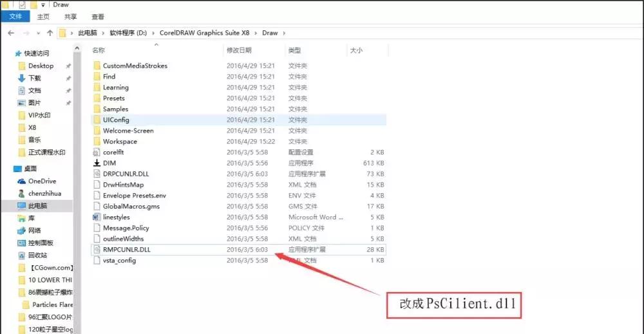This screenshot has width=644, height=334.
Task: Select the Envelope Presets.env file
Action: 135,195
